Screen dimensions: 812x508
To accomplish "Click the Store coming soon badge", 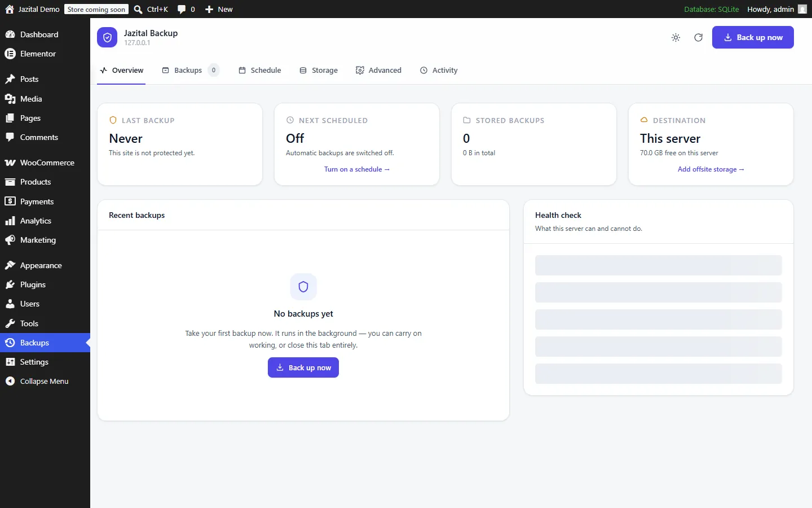I will pos(96,9).
